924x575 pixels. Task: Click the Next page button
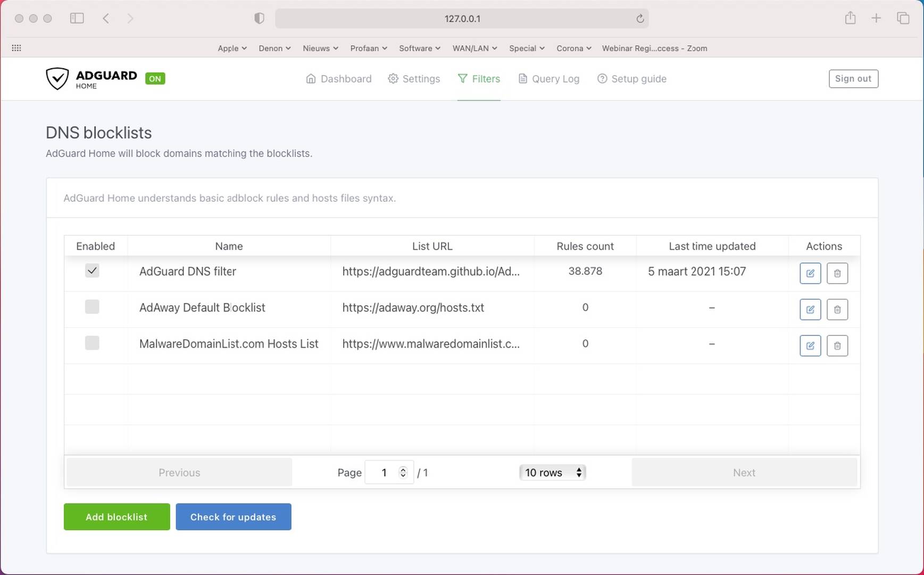click(x=744, y=472)
